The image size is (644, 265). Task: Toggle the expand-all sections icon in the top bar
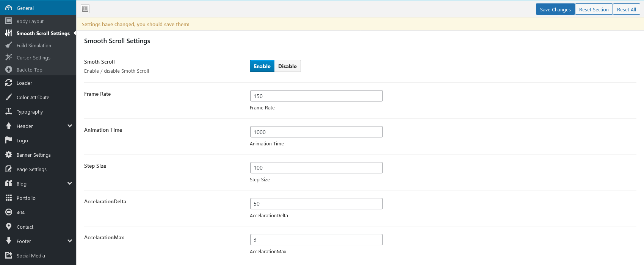click(x=85, y=9)
